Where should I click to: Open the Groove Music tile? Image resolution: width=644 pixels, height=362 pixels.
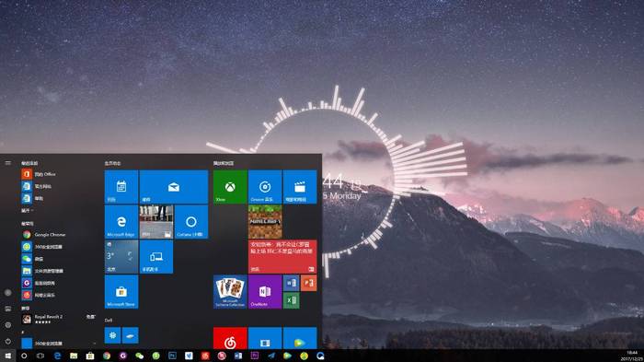pos(265,187)
